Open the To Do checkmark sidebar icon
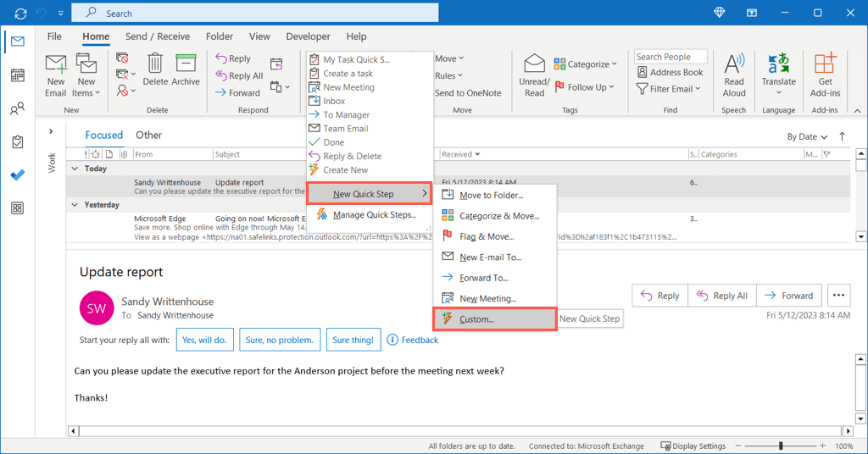 [18, 174]
